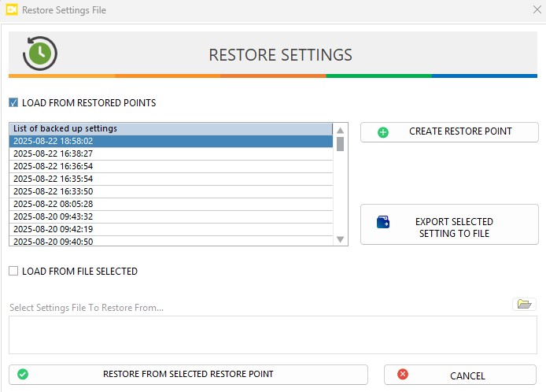Click the green plus icon on Create Restore Point
This screenshot has height=392, width=546.
click(383, 132)
